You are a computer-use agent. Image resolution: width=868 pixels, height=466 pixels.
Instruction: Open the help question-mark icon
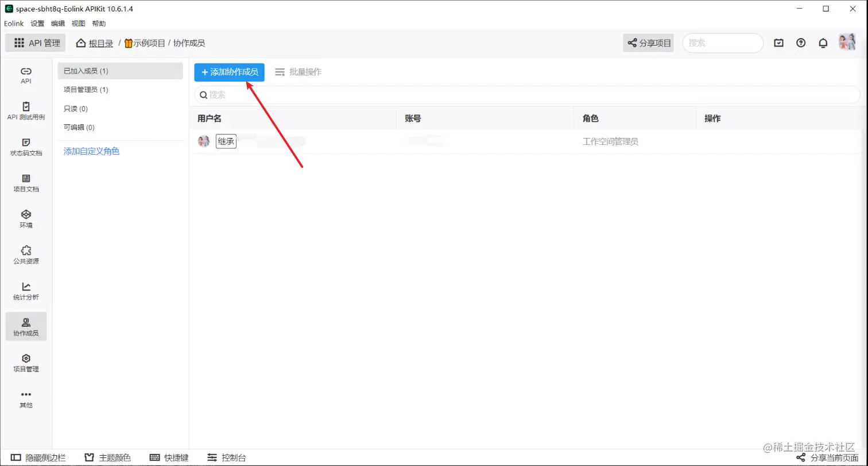pos(801,43)
